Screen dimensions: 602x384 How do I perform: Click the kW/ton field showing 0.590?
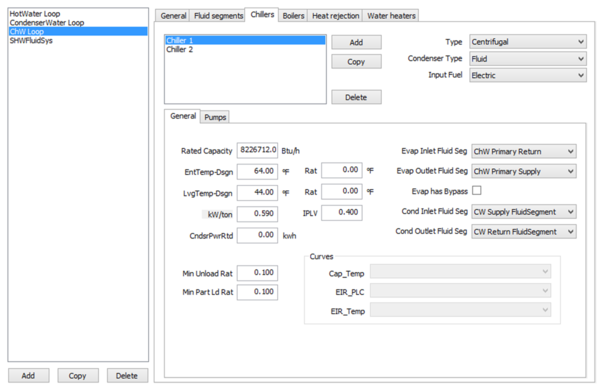click(x=257, y=214)
